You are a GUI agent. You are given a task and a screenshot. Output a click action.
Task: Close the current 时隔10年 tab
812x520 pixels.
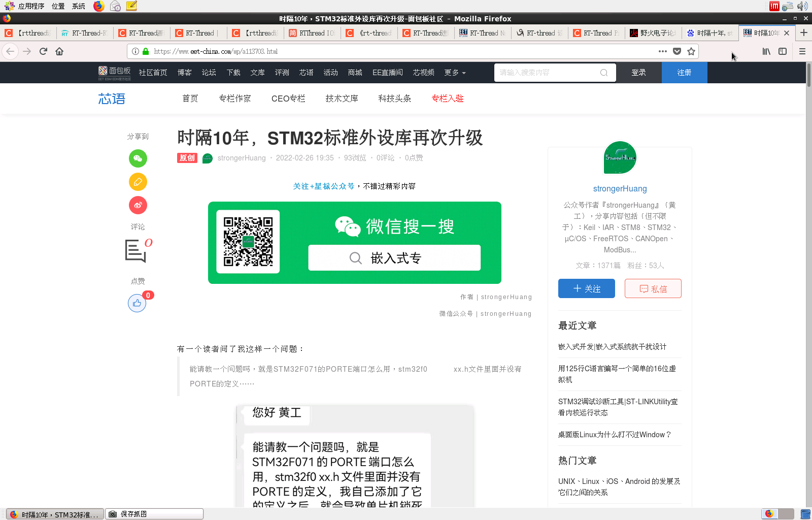787,33
